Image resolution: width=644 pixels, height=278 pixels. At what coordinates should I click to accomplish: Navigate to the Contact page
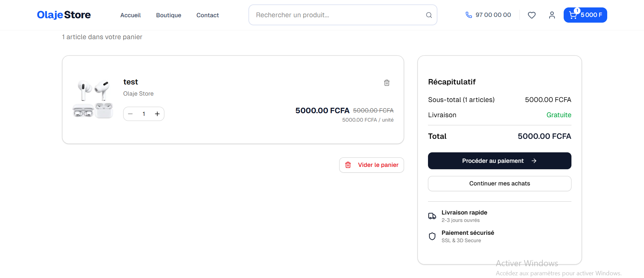[x=208, y=15]
